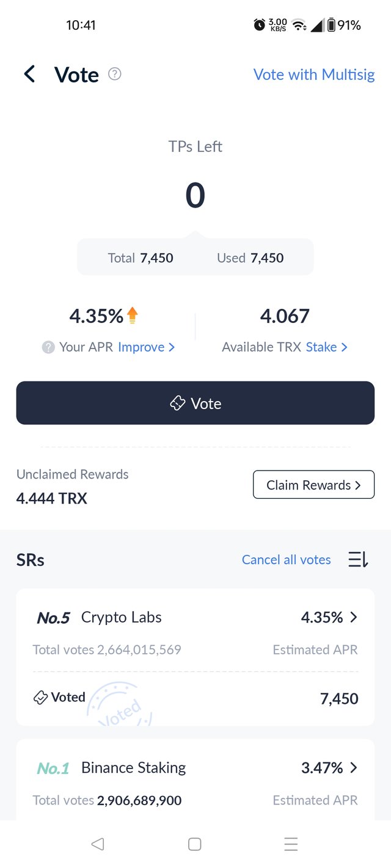
Task: Tap the back arrow icon
Action: pyautogui.click(x=29, y=74)
